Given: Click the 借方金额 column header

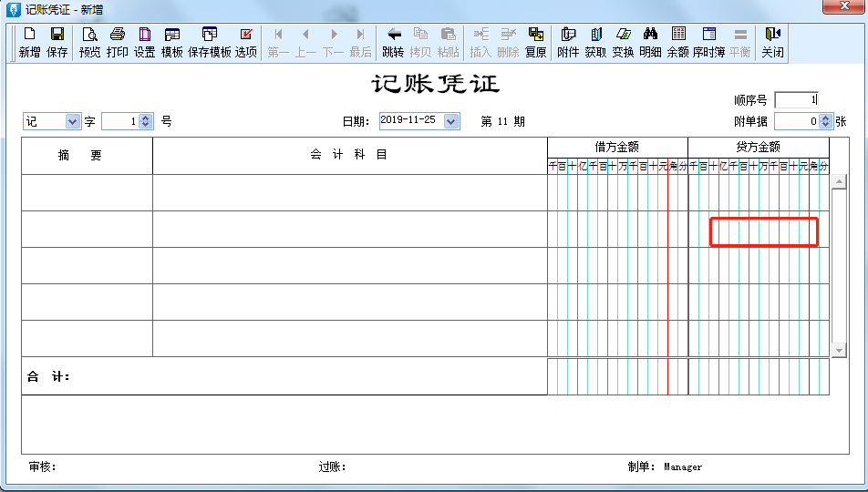Looking at the screenshot, I should click(617, 148).
